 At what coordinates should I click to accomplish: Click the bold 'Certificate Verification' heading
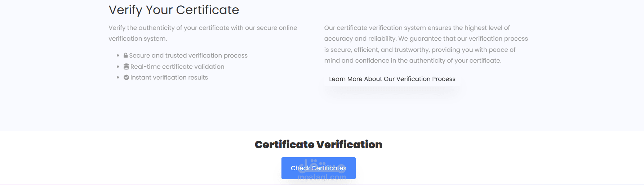pyautogui.click(x=319, y=144)
